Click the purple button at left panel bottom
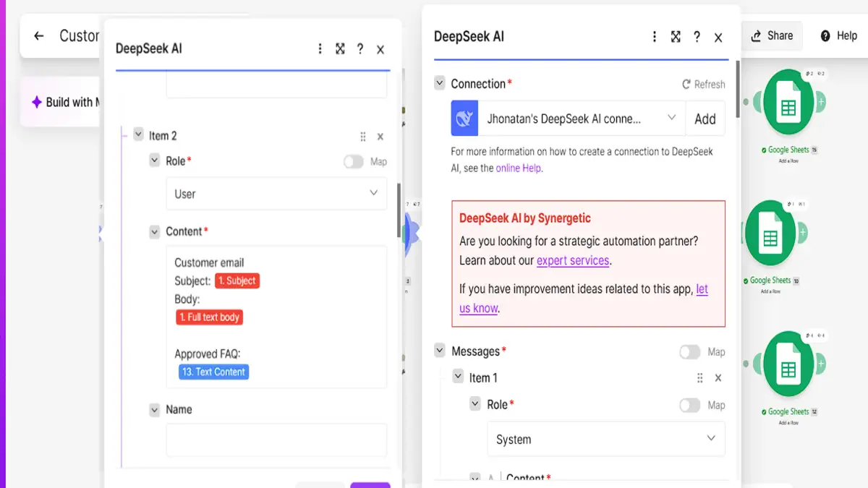The image size is (868, 488). pyautogui.click(x=370, y=485)
